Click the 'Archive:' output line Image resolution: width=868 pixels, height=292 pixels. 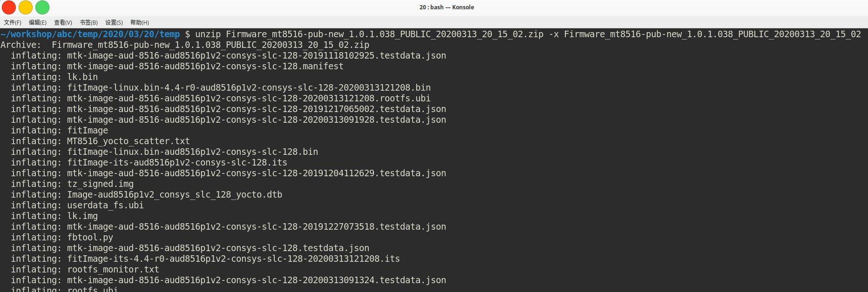coord(185,45)
